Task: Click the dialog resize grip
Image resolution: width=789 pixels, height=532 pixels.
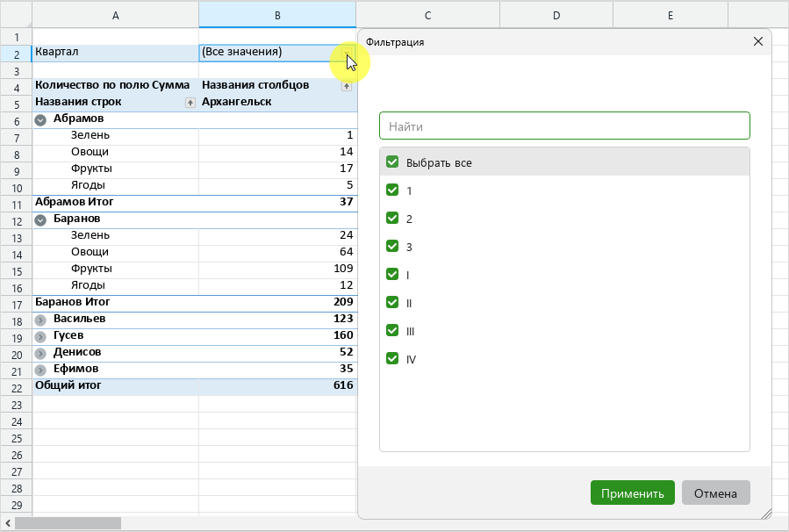Action: (x=766, y=514)
